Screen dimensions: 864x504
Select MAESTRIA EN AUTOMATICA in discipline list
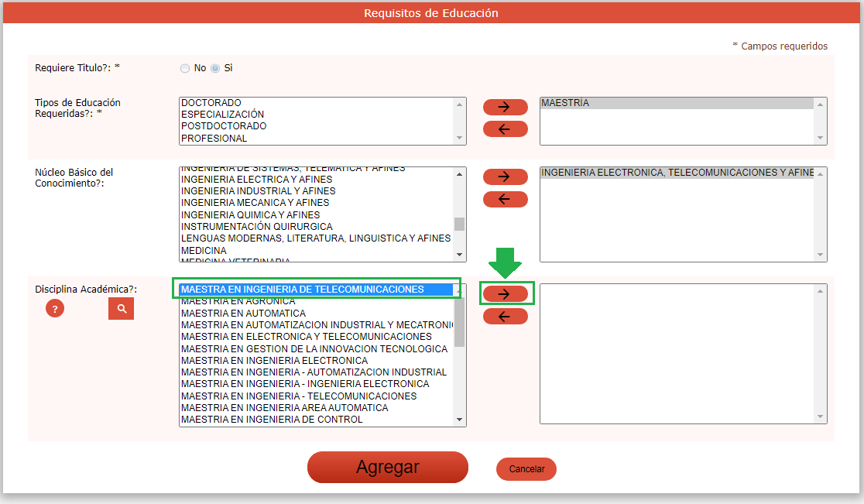click(243, 314)
